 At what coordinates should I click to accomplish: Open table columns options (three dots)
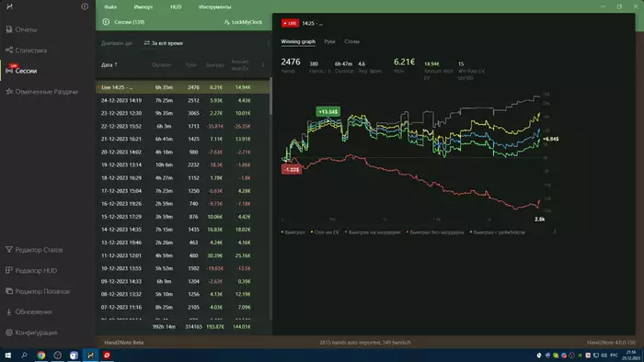(x=263, y=65)
